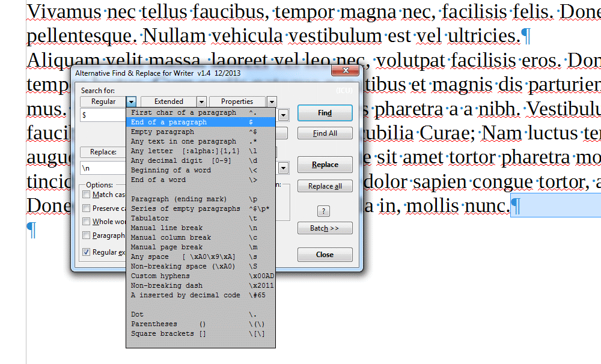Expand the Batch >> options
This screenshot has width=601, height=364.
point(325,228)
